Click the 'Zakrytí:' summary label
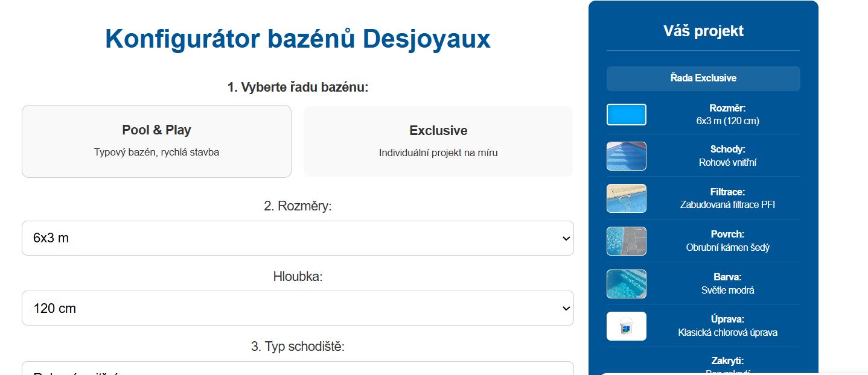 727,361
